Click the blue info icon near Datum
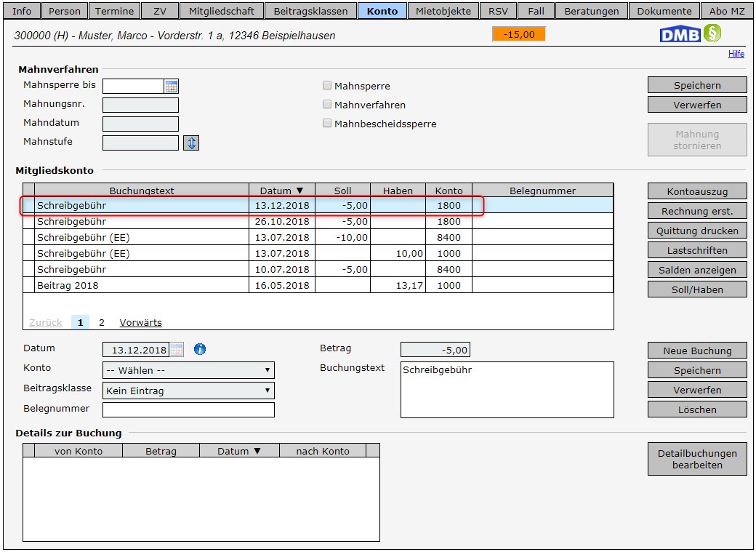This screenshot has width=756, height=552. tap(200, 349)
